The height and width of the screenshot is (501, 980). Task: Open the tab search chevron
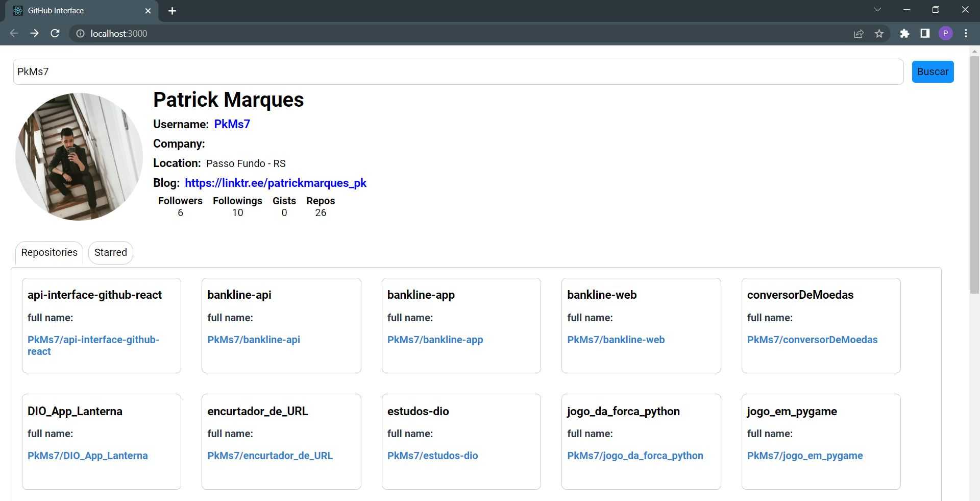click(877, 9)
